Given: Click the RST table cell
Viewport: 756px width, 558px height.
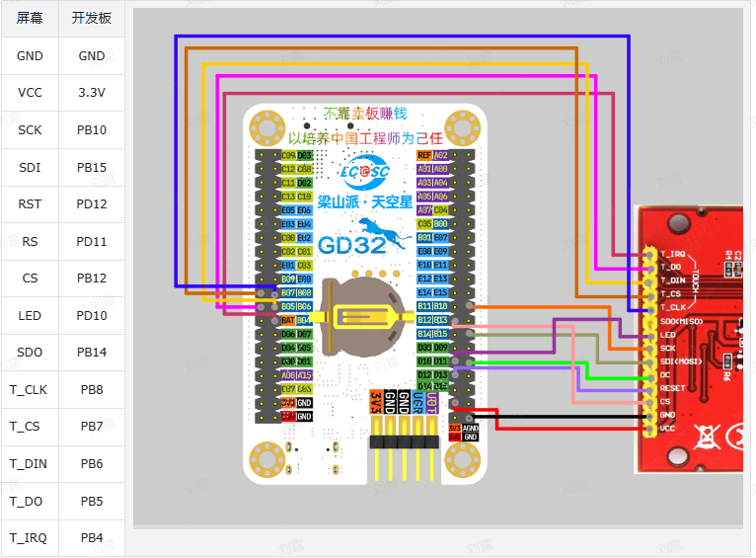Looking at the screenshot, I should point(30,204).
